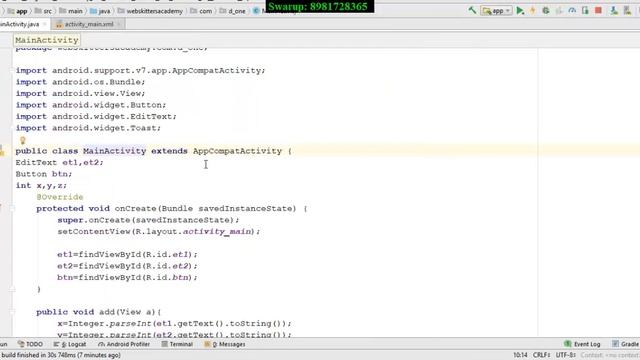
Task: Open the profiler gauge icon in toolbar
Action: coord(572,11)
